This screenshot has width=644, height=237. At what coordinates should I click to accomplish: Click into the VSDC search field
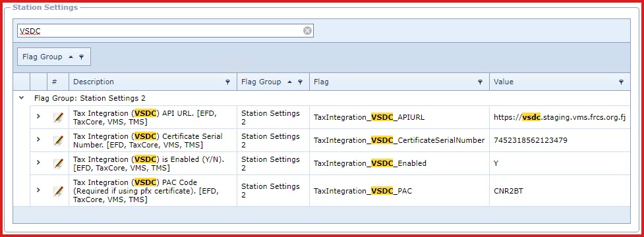160,30
